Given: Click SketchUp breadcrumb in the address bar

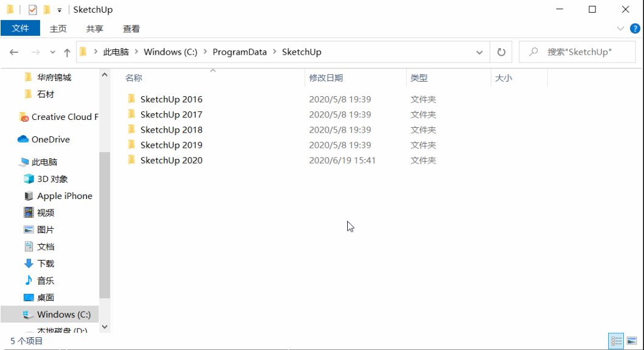Looking at the screenshot, I should click(x=302, y=52).
